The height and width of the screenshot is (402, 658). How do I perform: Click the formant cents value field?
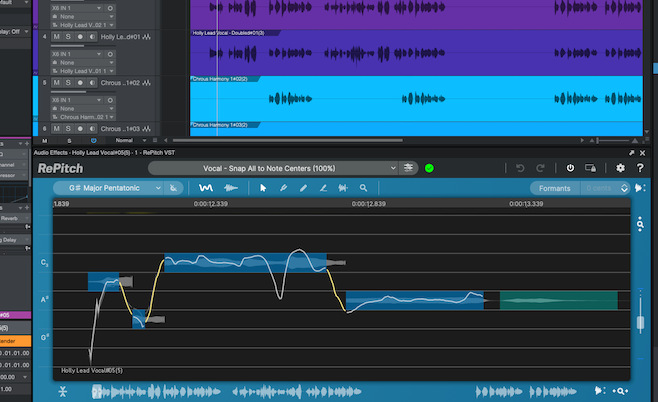tap(599, 188)
